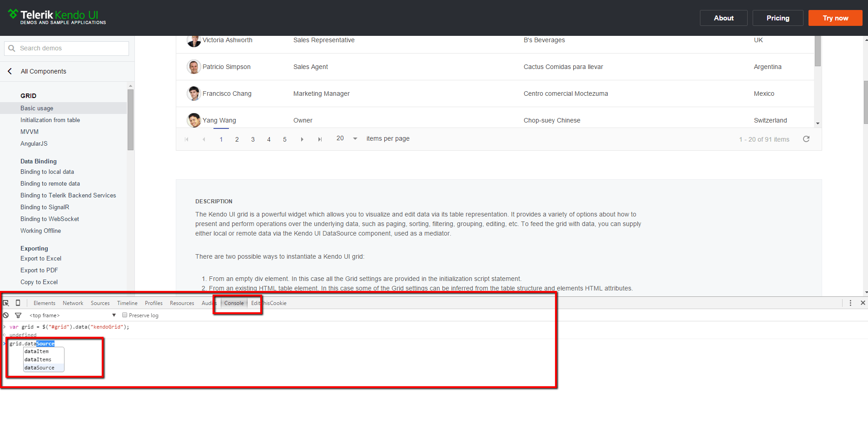Select dataSource autocomplete suggestion
Image resolution: width=868 pixels, height=433 pixels.
[x=44, y=368]
